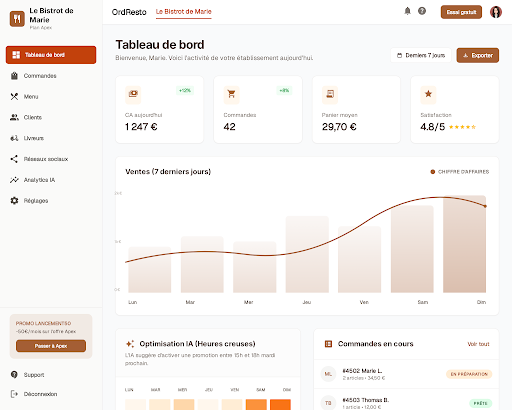Click the OrdResto brand name

pyautogui.click(x=129, y=12)
